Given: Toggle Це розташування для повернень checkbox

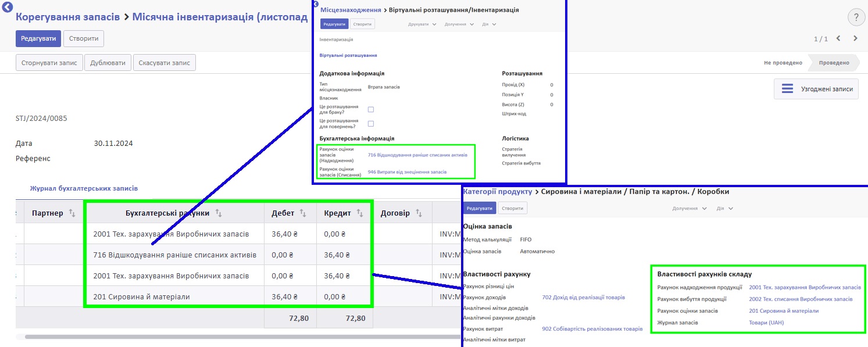Looking at the screenshot, I should (370, 123).
